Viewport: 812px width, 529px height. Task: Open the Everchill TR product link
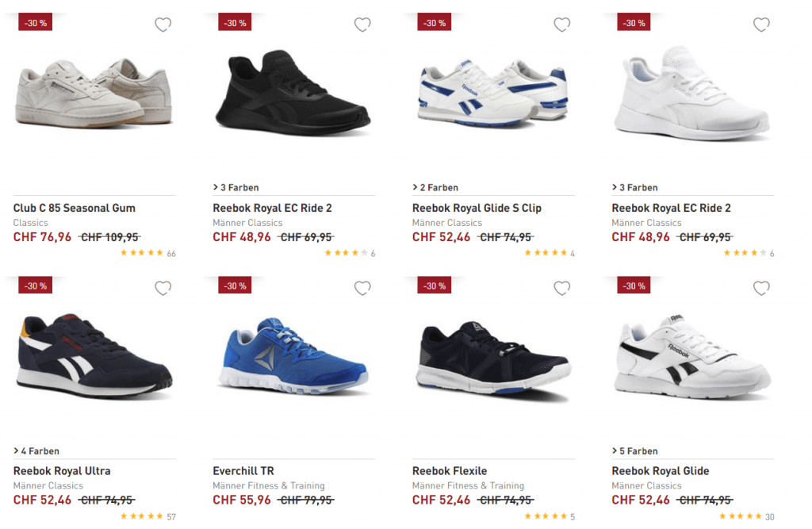click(x=243, y=471)
